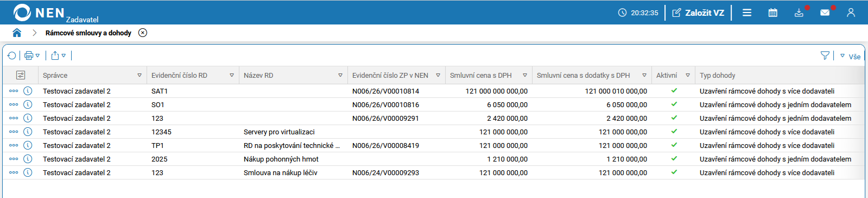This screenshot has height=198, width=868.
Task: Open the calendar icon
Action: coord(773,13)
